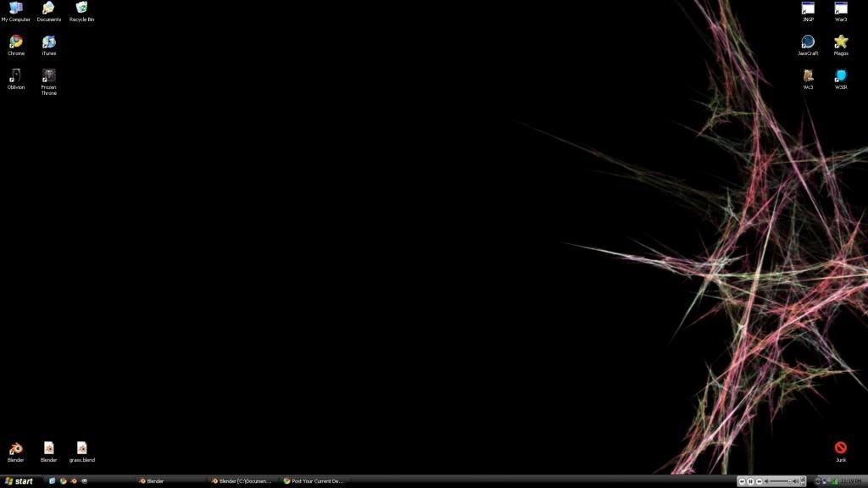Select the War3 desktop shortcut
Screen dimensions: 868x488
tap(841, 12)
